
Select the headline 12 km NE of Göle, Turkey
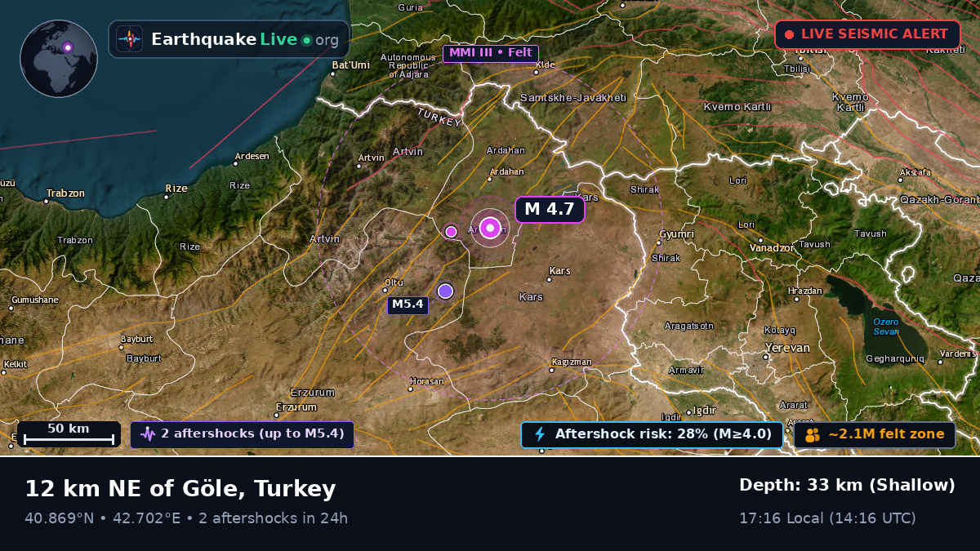pos(180,489)
